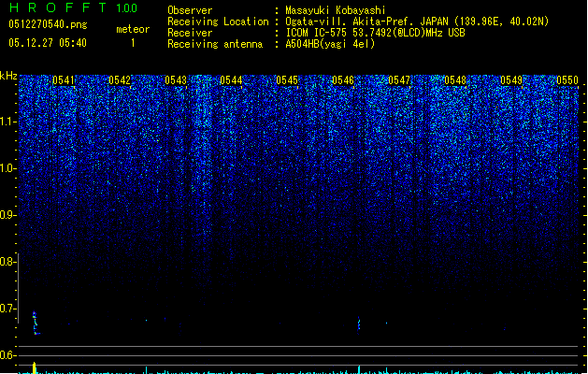Click the 0547 time marker
Image resolution: width=588 pixels, height=374 pixels.
coord(399,80)
